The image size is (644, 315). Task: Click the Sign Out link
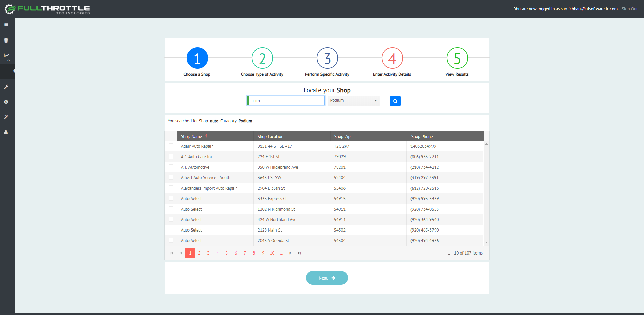[x=629, y=9]
